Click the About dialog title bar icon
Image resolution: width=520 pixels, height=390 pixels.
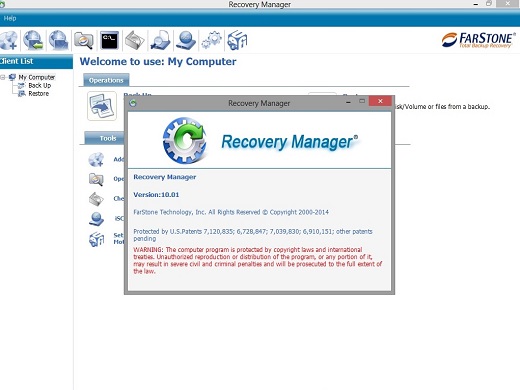[x=133, y=103]
